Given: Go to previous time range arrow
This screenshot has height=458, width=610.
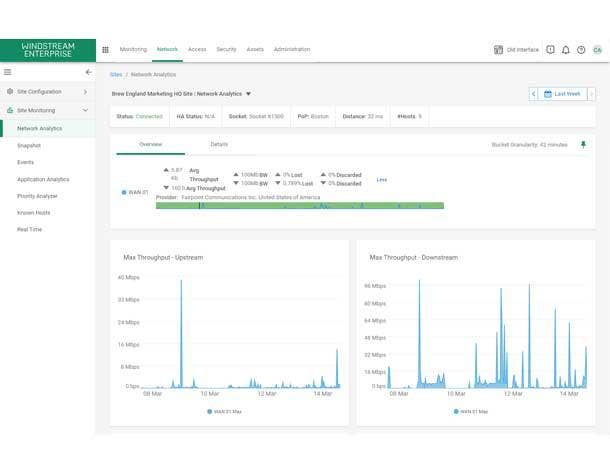Looking at the screenshot, I should [x=534, y=94].
